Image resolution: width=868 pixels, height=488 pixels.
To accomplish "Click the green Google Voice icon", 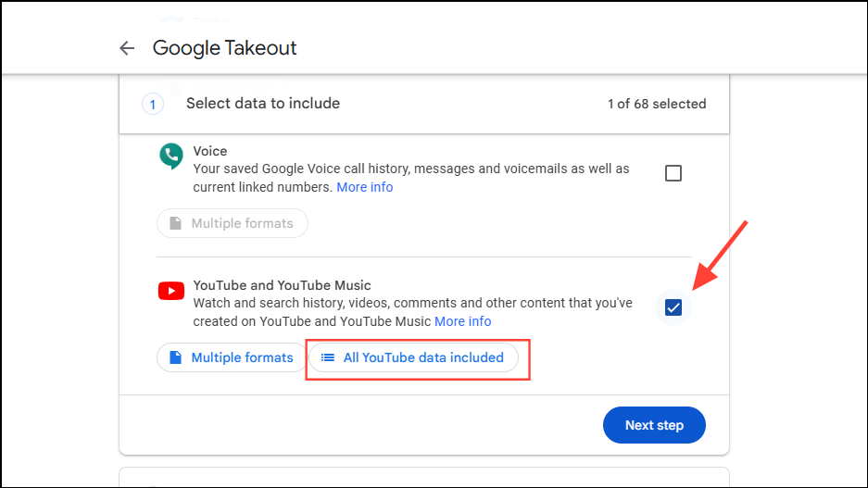I will click(170, 156).
